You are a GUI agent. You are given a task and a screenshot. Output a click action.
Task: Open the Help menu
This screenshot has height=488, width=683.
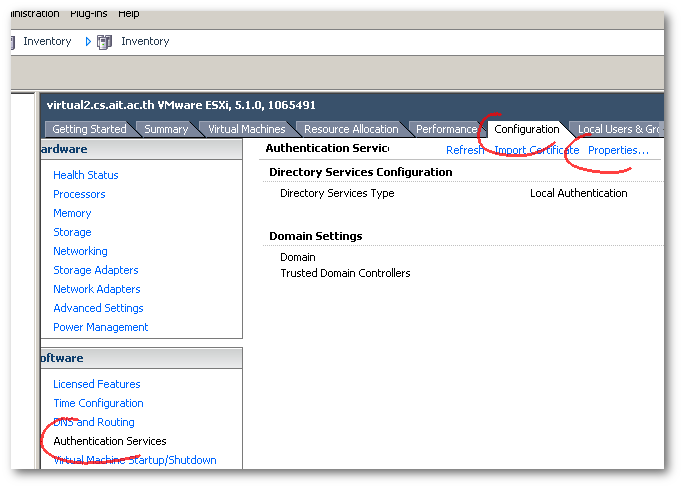click(129, 14)
